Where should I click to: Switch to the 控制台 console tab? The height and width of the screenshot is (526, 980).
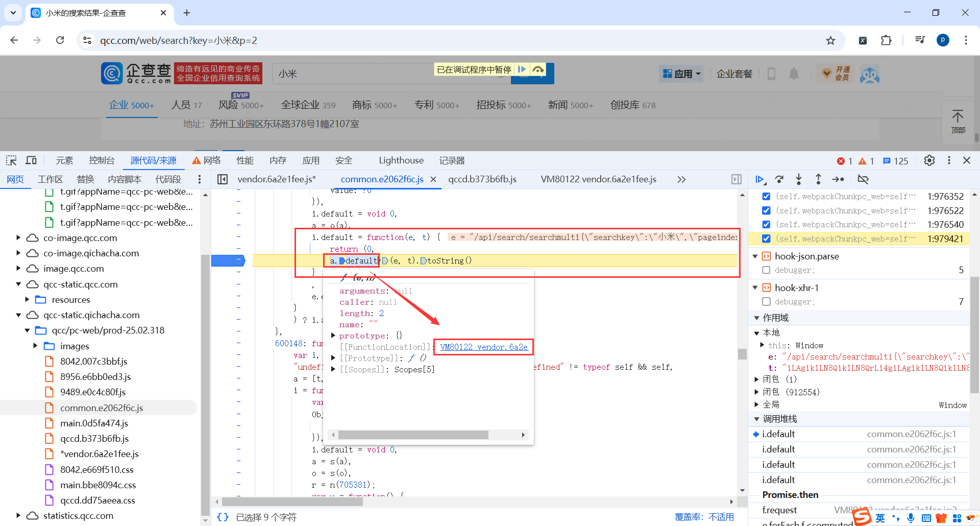[102, 161]
